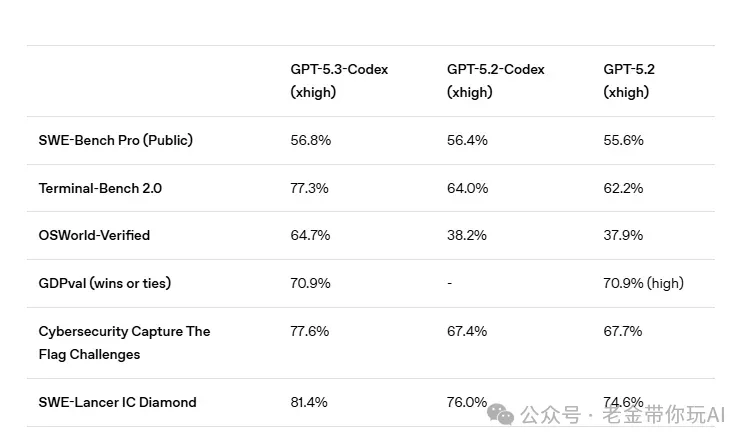Click the 77.6% Cybersecurity score cell
This screenshot has height=445, width=749.
click(310, 331)
